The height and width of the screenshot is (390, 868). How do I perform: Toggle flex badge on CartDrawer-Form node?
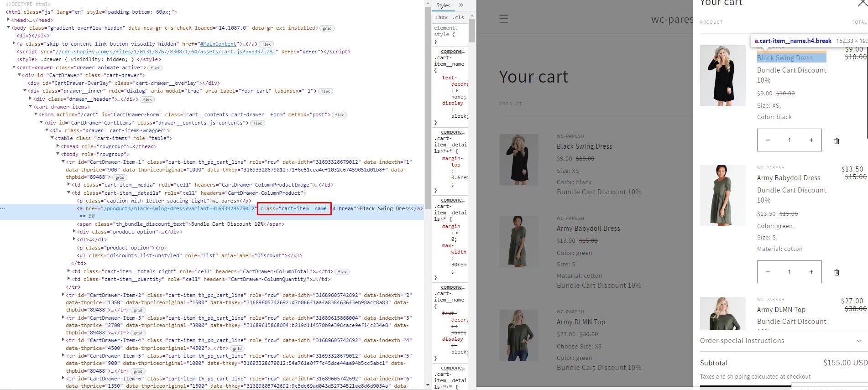click(x=340, y=115)
